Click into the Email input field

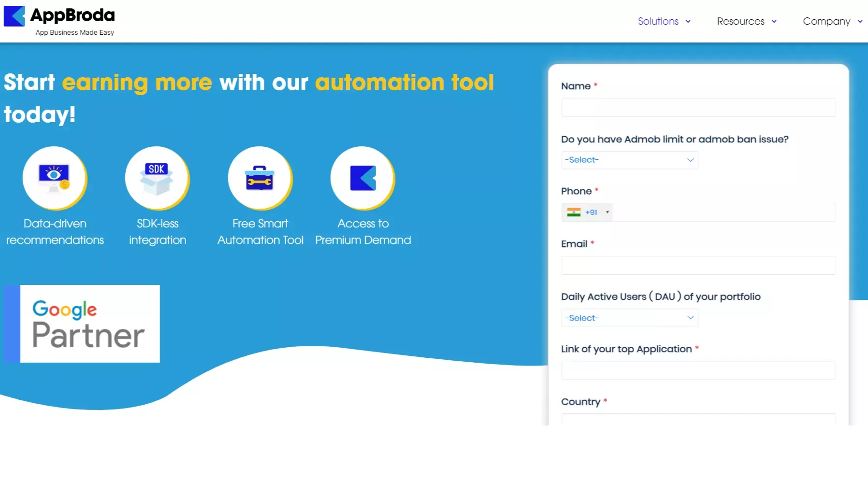point(698,266)
